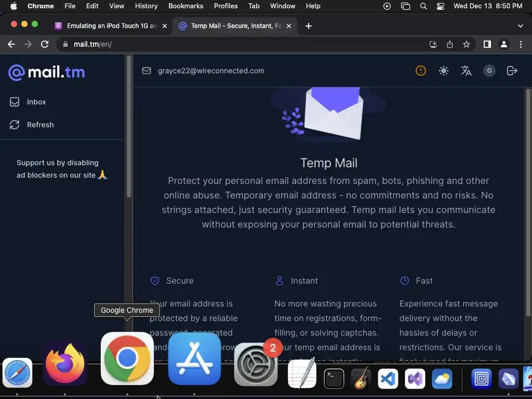The image size is (532, 399).
Task: Click the Instant feature heading
Action: [304, 281]
